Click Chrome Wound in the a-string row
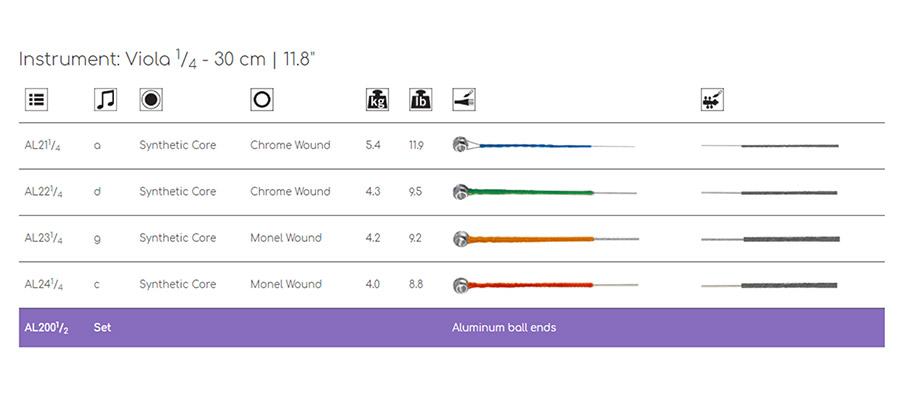 [290, 145]
